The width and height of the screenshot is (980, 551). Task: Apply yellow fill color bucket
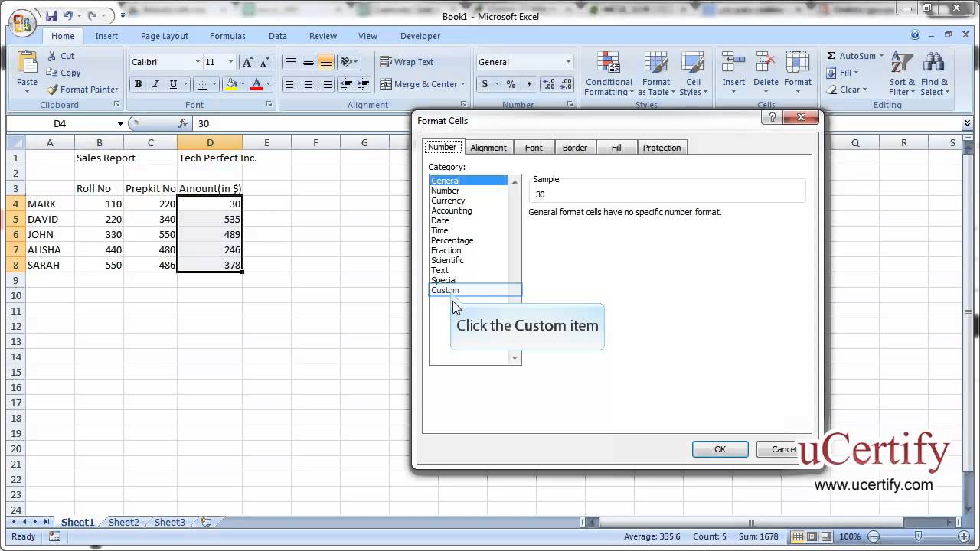pos(232,84)
